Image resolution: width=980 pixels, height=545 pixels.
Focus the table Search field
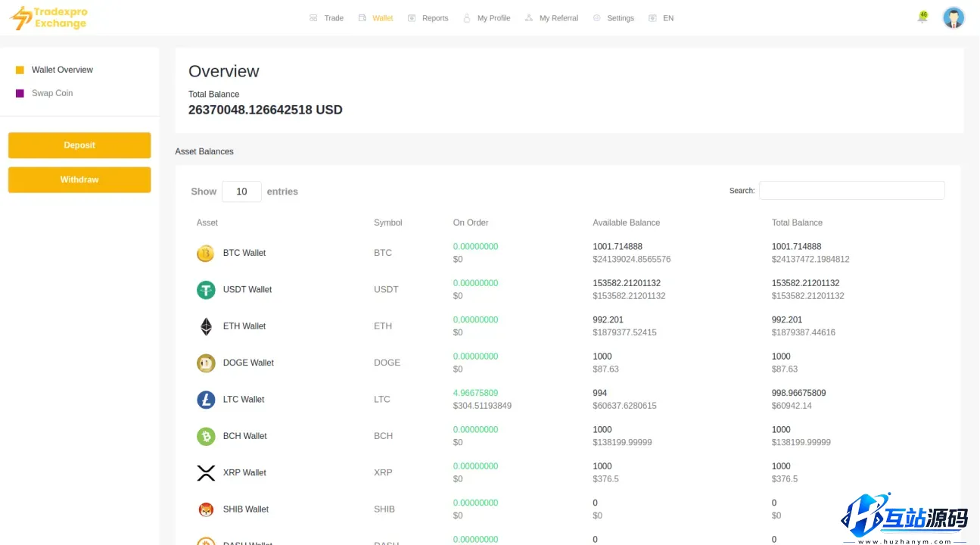click(851, 191)
